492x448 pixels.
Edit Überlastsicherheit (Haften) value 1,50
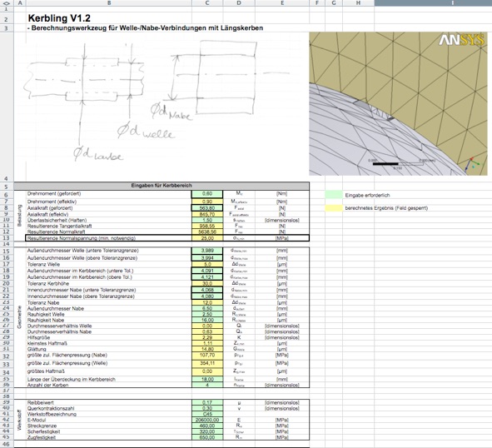(207, 220)
